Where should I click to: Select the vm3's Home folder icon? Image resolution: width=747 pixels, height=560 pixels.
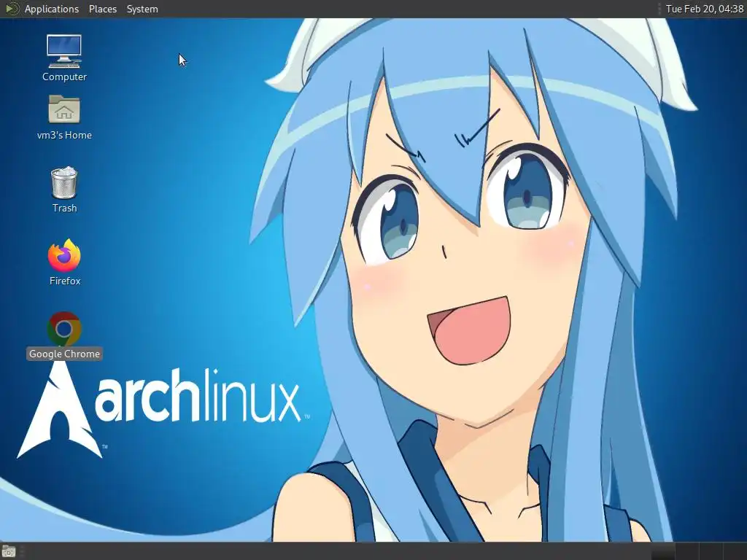tap(64, 117)
